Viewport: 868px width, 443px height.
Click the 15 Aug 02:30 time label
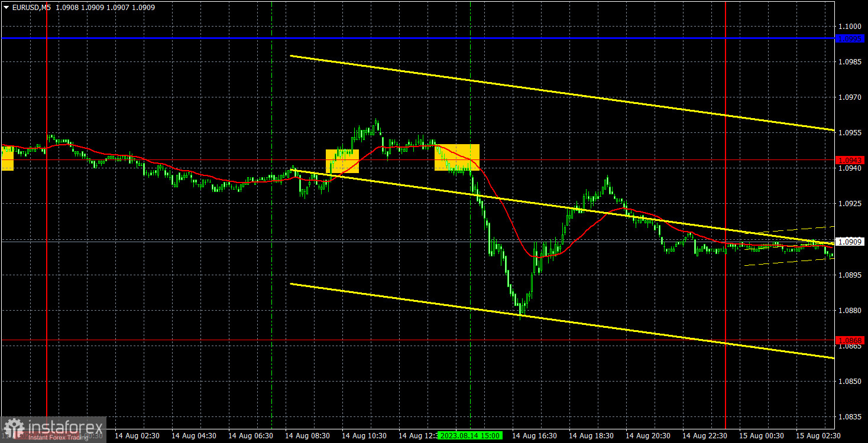[818, 435]
